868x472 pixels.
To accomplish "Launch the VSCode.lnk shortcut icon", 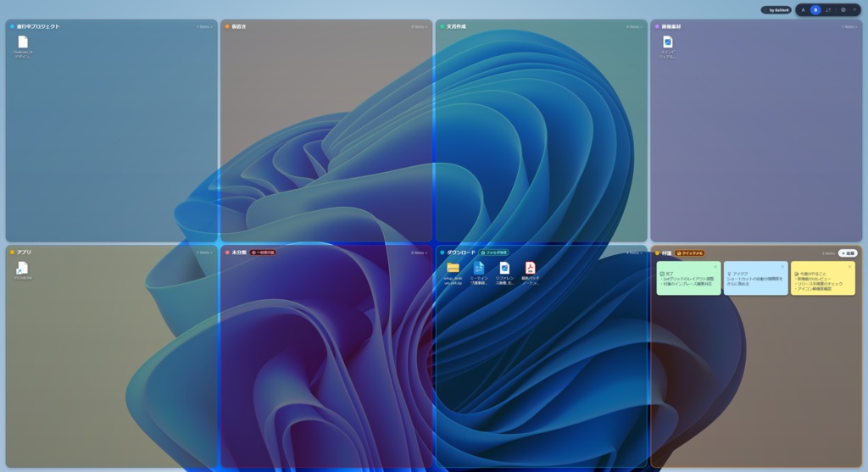I will (x=23, y=268).
